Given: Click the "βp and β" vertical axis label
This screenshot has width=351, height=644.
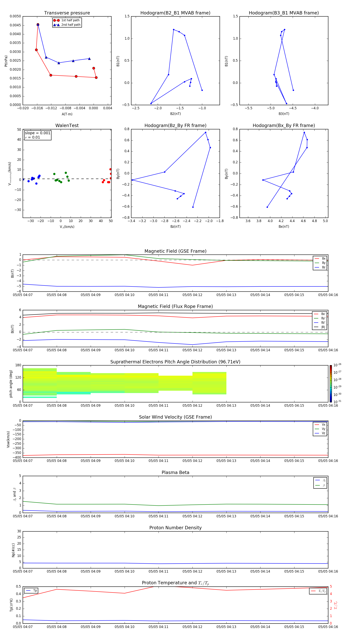Looking at the screenshot, I should tap(14, 494).
